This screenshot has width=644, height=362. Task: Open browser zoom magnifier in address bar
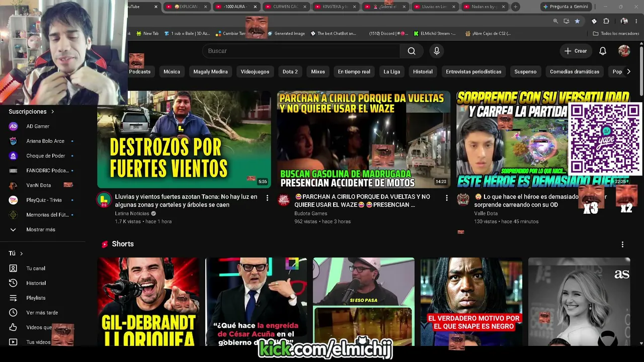(x=555, y=21)
